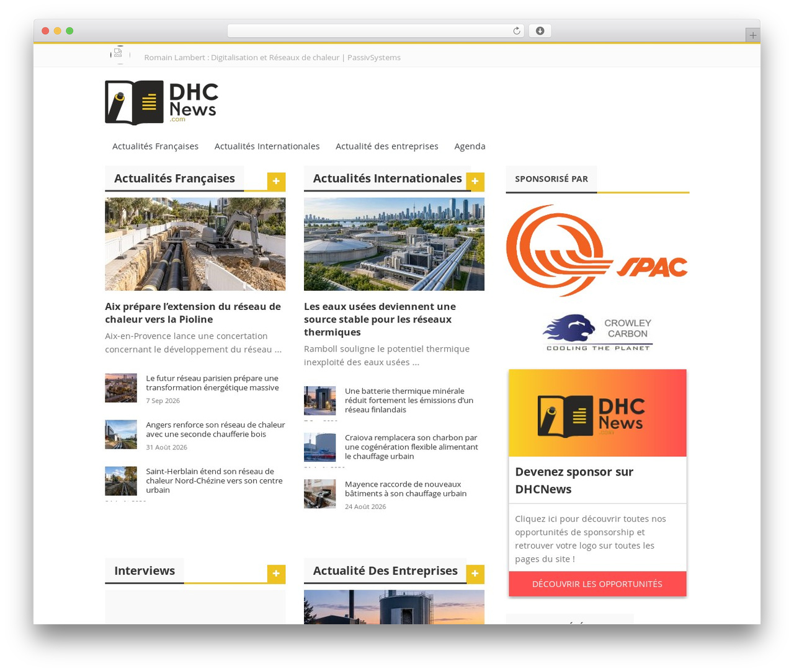Expand Actualités Françaises with plus button

coord(276,181)
